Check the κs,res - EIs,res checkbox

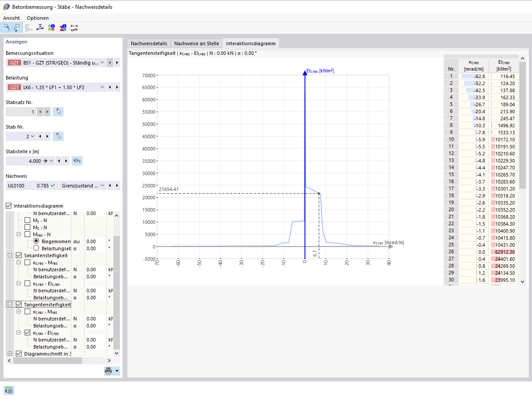pos(28,284)
